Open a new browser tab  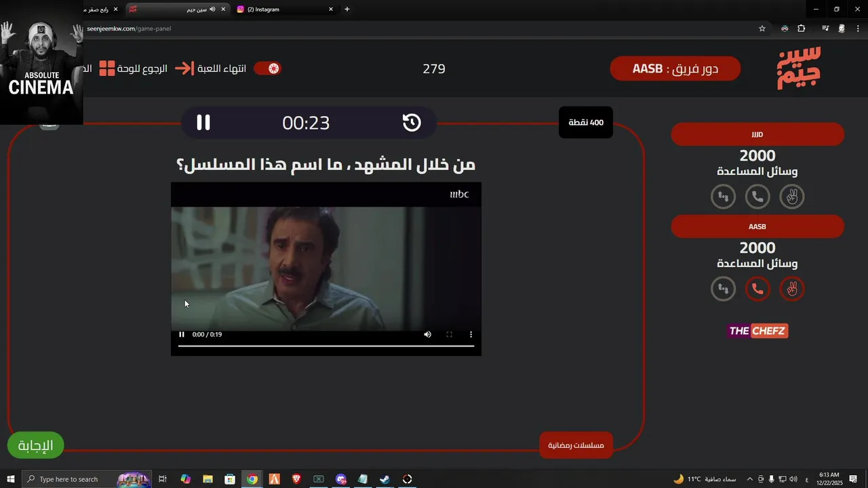(x=347, y=9)
